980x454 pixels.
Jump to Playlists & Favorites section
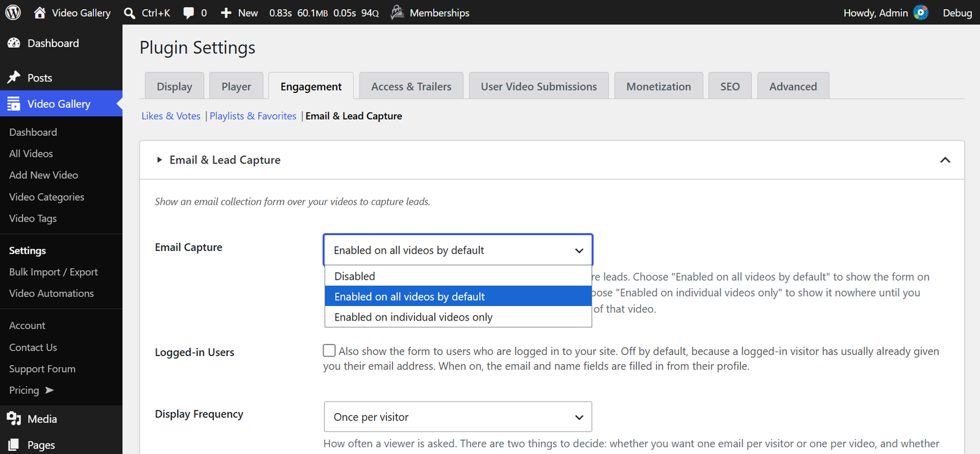(x=253, y=116)
